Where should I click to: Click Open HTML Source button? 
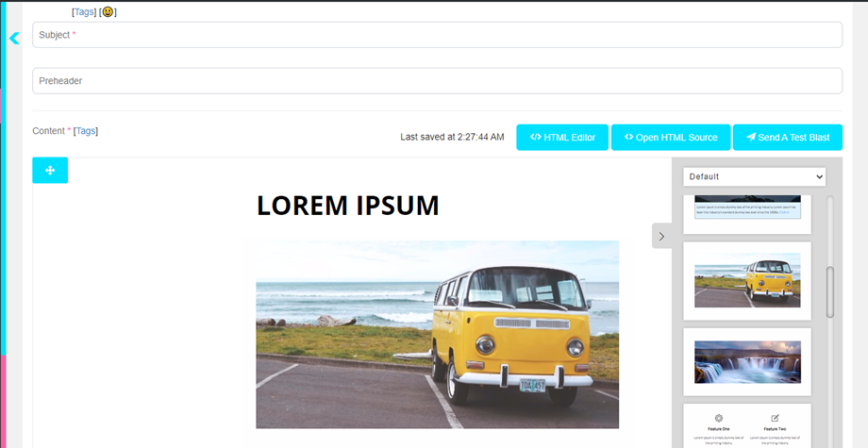click(x=671, y=137)
